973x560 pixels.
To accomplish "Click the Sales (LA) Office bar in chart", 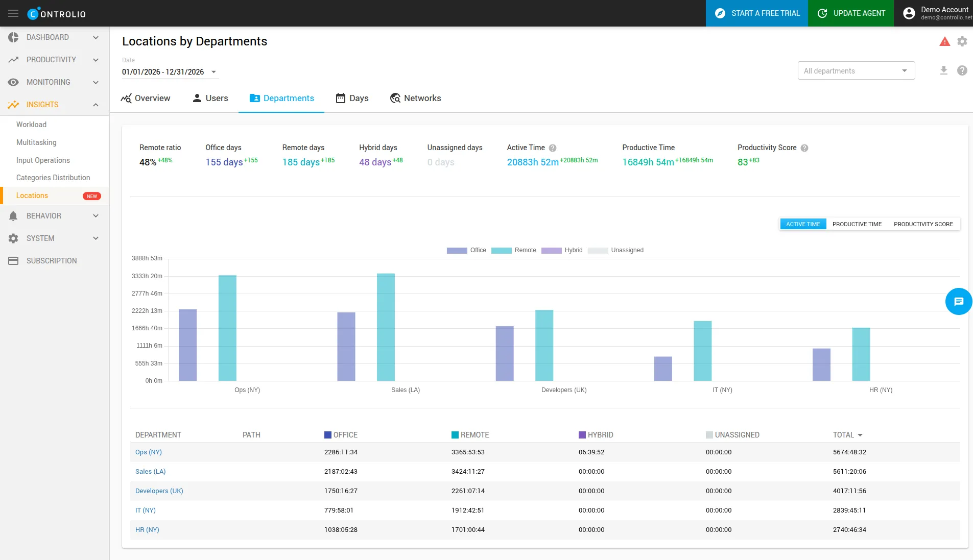I will pyautogui.click(x=346, y=347).
